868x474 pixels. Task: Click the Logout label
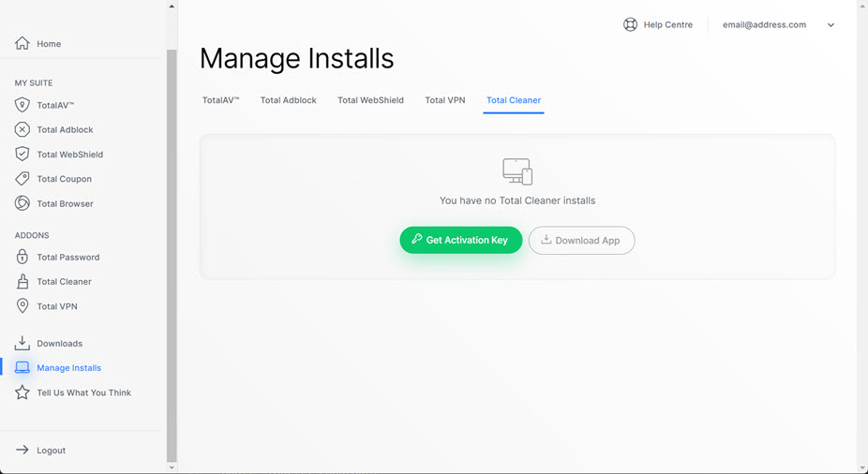[51, 451]
